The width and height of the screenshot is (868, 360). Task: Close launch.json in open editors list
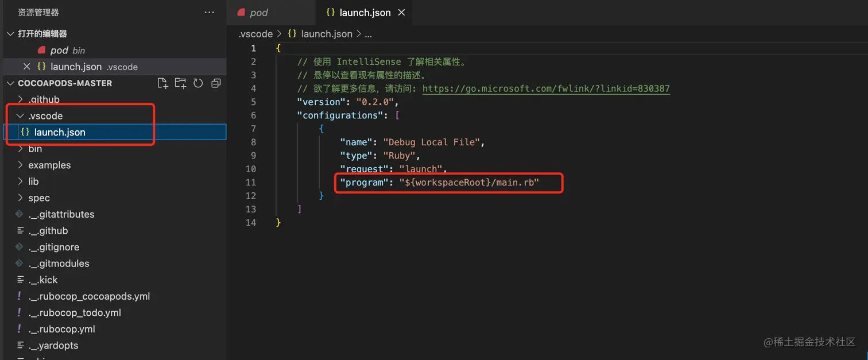26,67
